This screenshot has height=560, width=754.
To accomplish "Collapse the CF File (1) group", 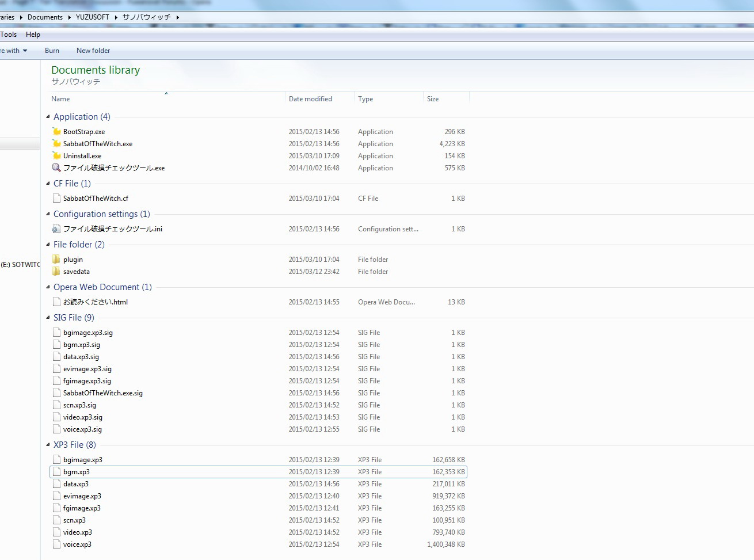I will (48, 184).
